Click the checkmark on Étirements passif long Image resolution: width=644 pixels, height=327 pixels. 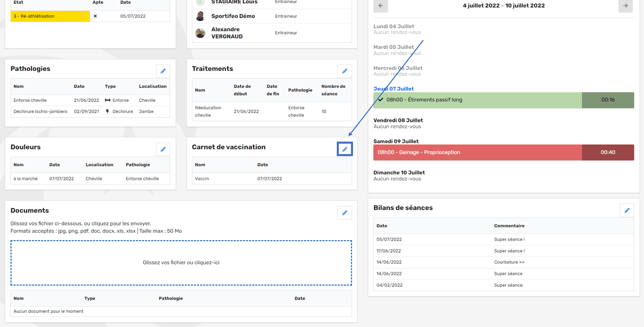pyautogui.click(x=381, y=100)
